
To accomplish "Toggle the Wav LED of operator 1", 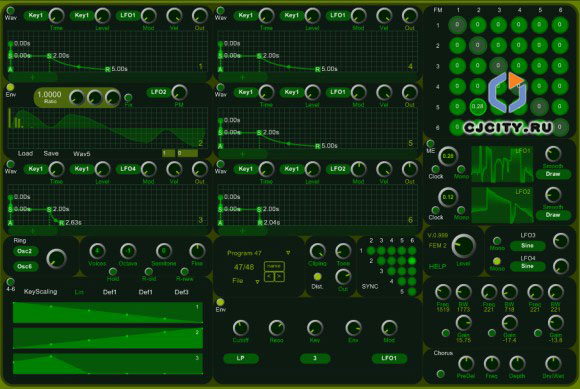I will click(x=11, y=10).
